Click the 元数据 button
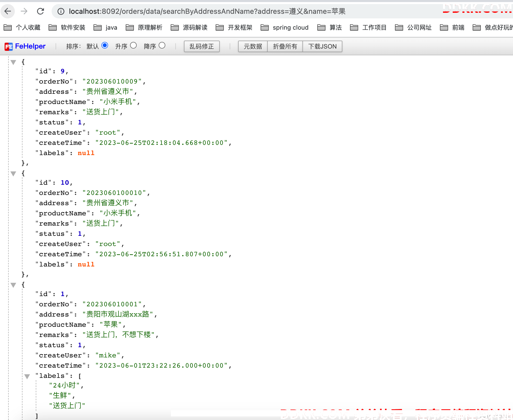Viewport: 513px width, 420px height. coord(253,46)
